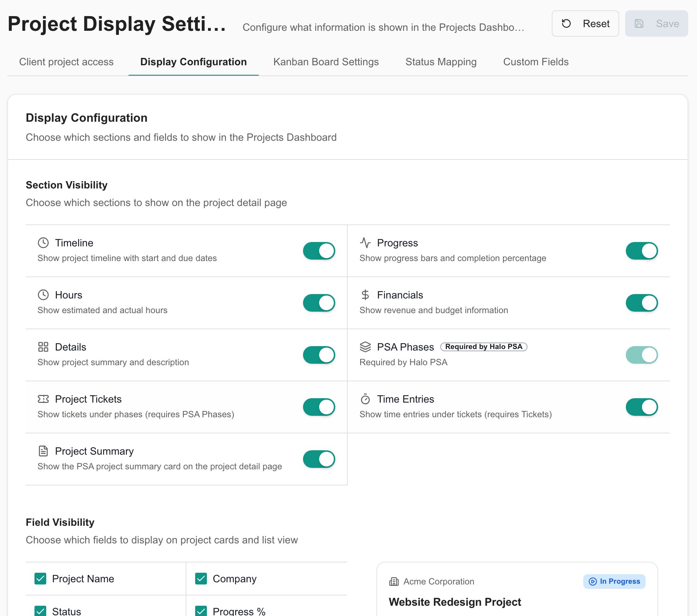Toggle the Project Tickets switch
Viewport: 697px width, 616px height.
[x=319, y=407]
